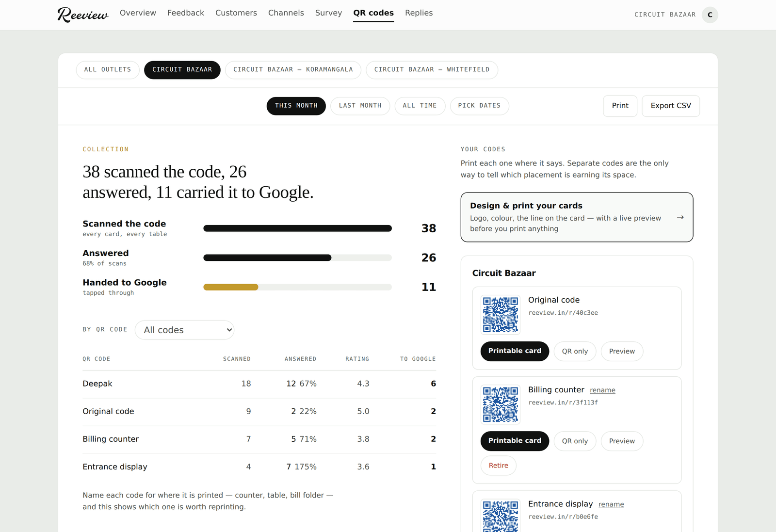776x532 pixels.
Task: Select the All Outlets filter
Action: click(x=108, y=70)
